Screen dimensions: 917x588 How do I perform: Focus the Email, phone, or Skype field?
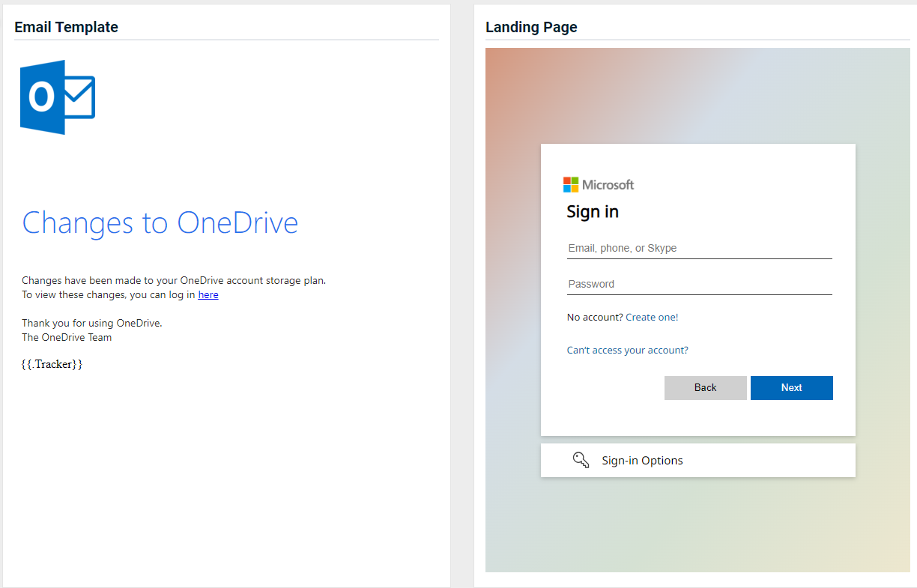click(699, 249)
